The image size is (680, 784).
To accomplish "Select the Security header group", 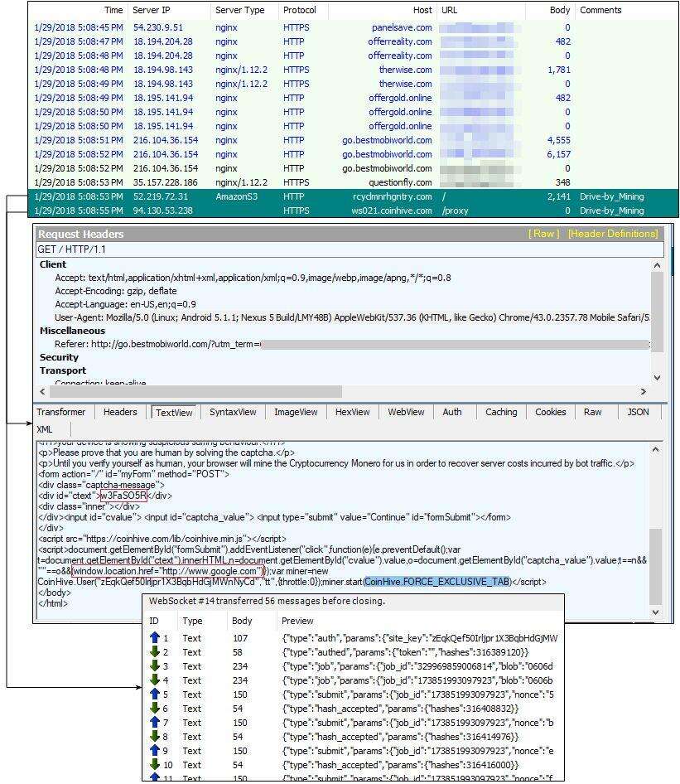I will click(x=59, y=357).
